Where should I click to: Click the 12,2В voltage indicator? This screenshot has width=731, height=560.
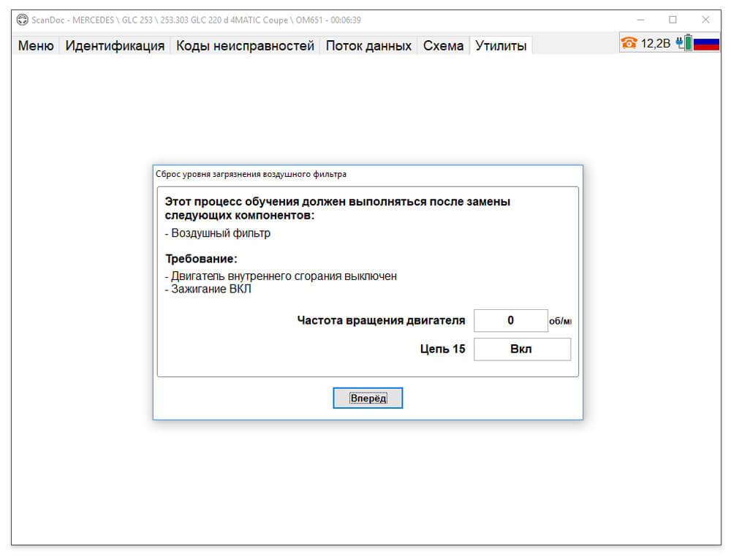(656, 44)
